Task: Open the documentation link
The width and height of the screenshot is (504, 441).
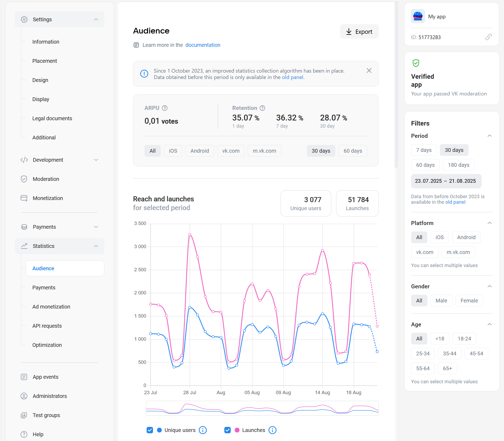Action: [203, 45]
